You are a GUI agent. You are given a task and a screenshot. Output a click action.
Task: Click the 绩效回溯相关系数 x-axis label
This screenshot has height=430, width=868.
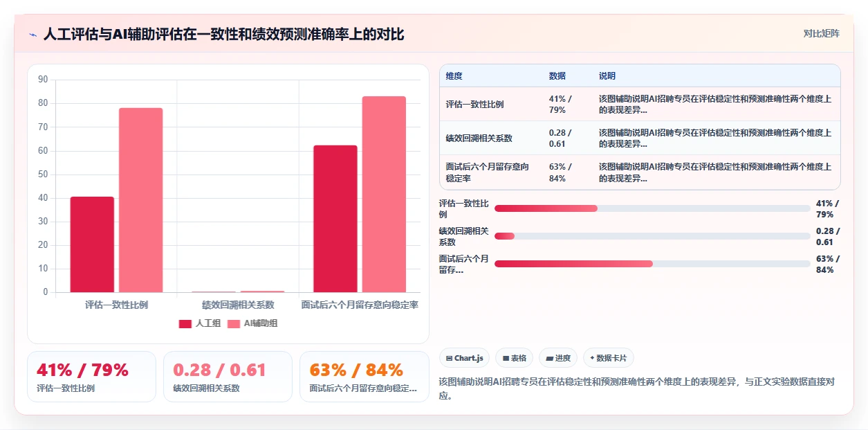point(238,305)
